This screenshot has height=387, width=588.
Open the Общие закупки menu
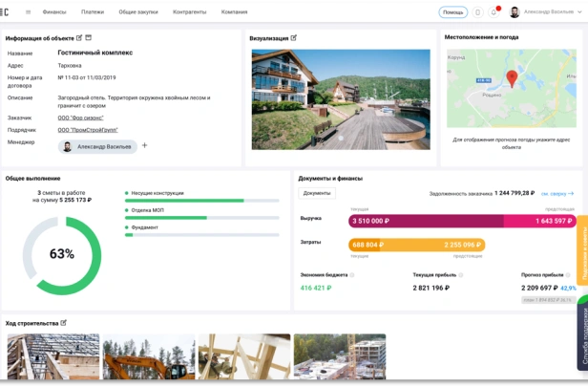(138, 12)
